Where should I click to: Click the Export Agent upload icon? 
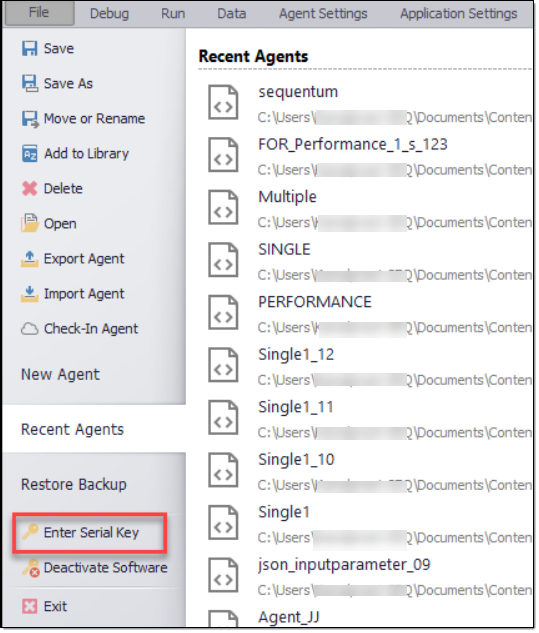click(29, 259)
